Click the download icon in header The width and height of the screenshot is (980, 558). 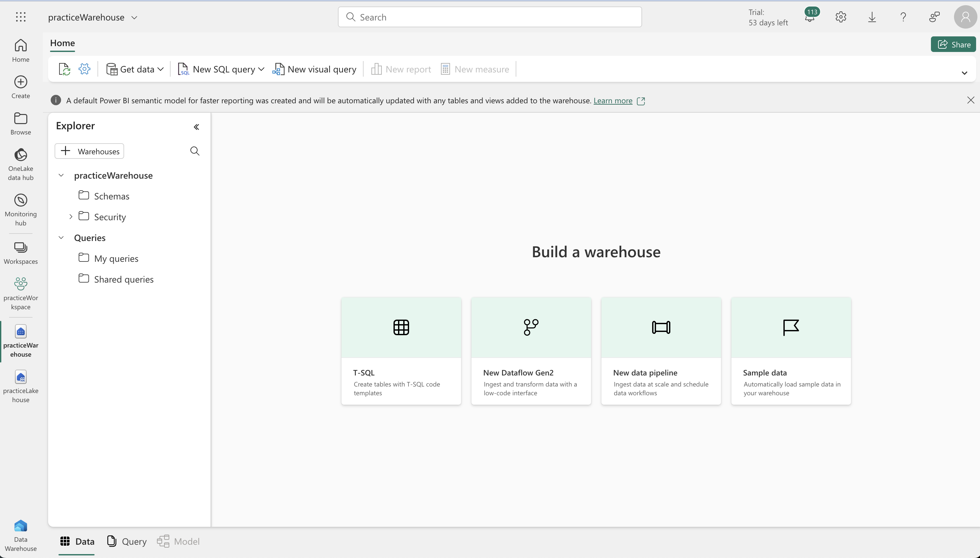[872, 17]
